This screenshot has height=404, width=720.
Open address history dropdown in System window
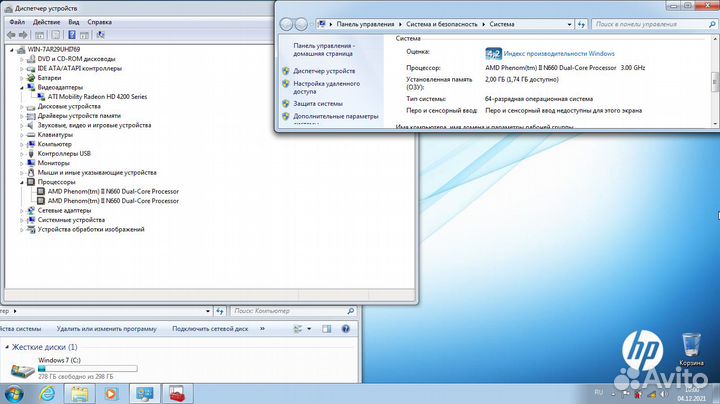click(569, 24)
